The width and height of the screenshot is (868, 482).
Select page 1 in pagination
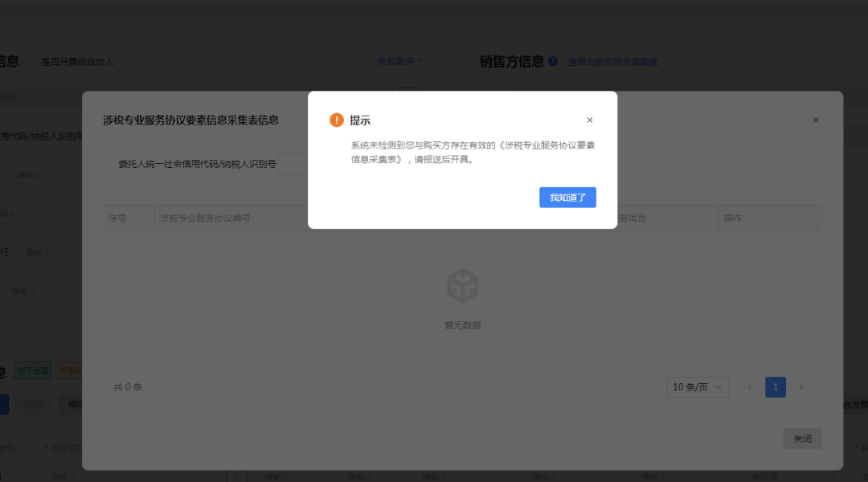coord(776,387)
